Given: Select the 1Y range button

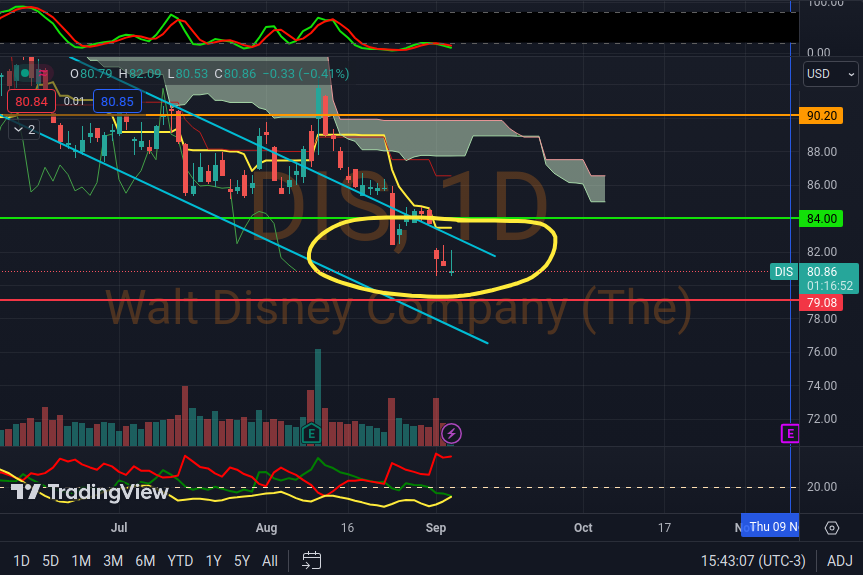Looking at the screenshot, I should pyautogui.click(x=214, y=561).
